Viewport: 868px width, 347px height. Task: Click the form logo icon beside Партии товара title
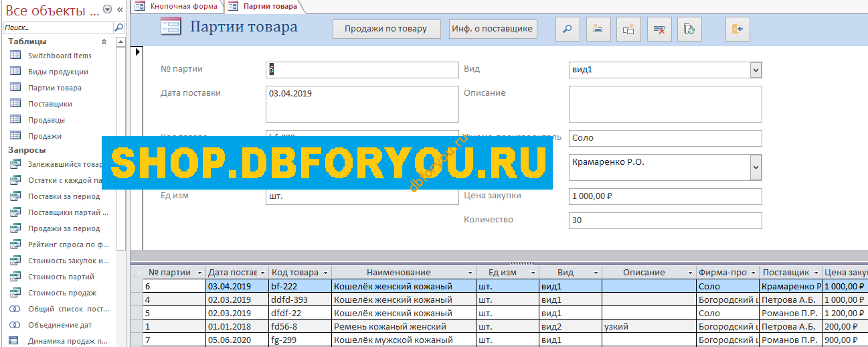pyautogui.click(x=171, y=27)
